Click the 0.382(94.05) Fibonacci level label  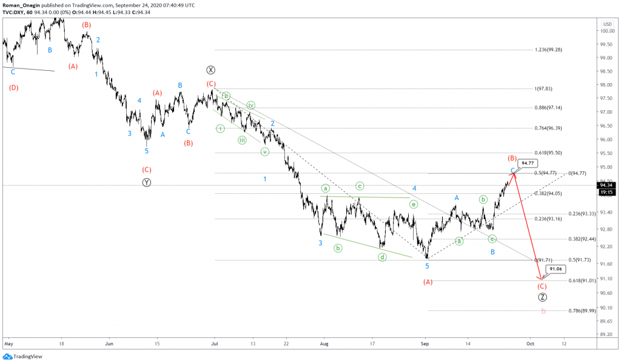pyautogui.click(x=548, y=193)
